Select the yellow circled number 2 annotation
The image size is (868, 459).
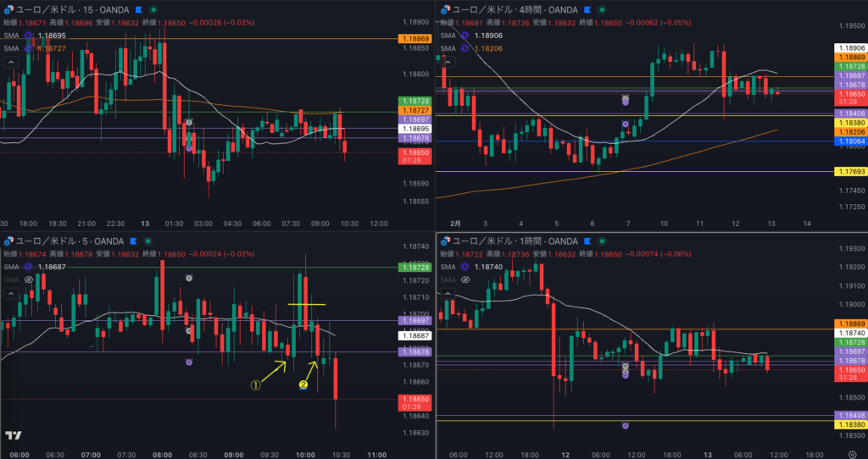(x=303, y=385)
